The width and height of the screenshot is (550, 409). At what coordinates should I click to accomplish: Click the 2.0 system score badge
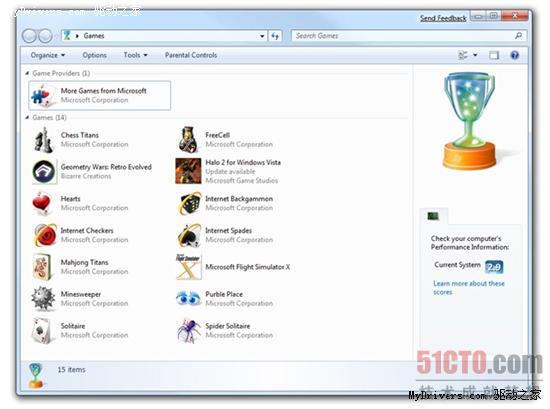coord(494,267)
